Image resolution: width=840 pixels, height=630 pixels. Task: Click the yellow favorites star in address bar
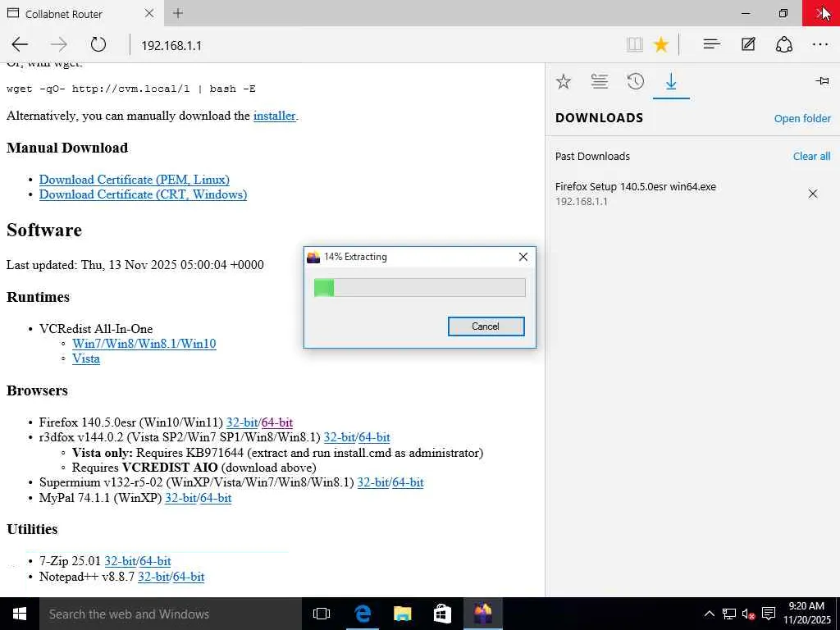(661, 44)
